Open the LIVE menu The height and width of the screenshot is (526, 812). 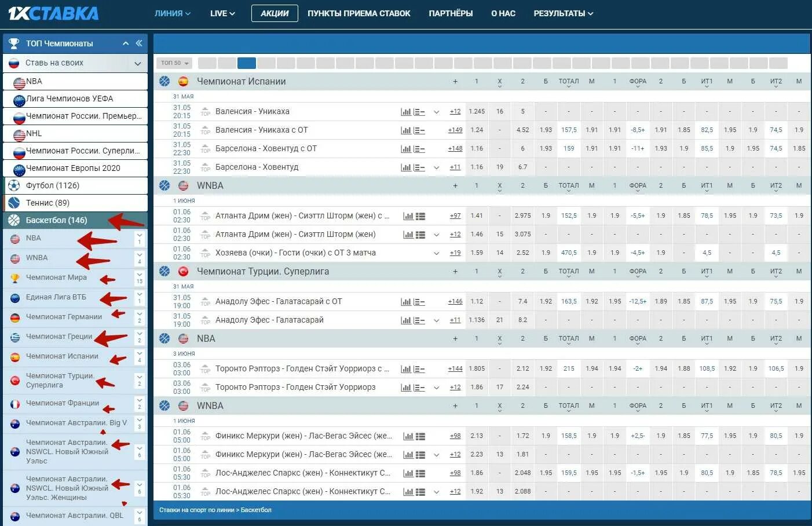pos(222,13)
